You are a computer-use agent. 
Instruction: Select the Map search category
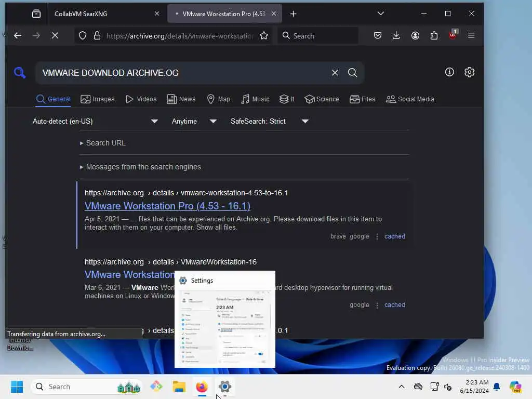click(x=219, y=99)
